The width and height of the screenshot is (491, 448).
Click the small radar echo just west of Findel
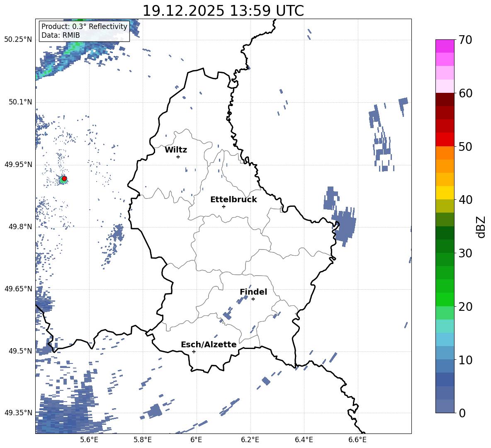pos(242,300)
